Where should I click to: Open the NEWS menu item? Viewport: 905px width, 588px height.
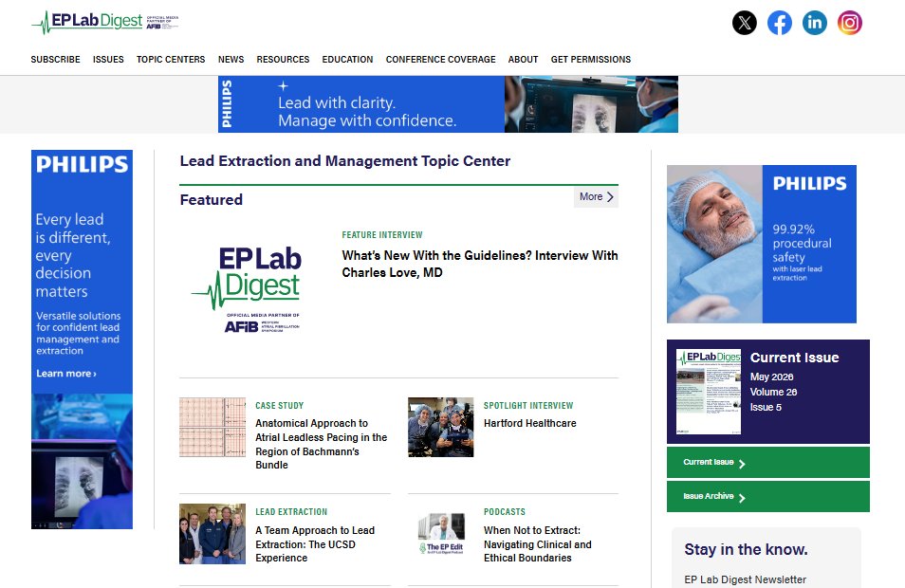point(231,60)
